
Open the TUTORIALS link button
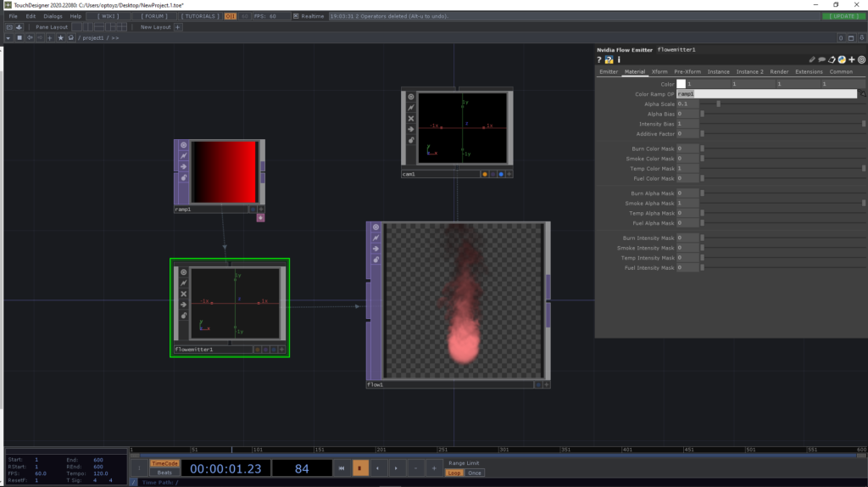click(x=199, y=16)
